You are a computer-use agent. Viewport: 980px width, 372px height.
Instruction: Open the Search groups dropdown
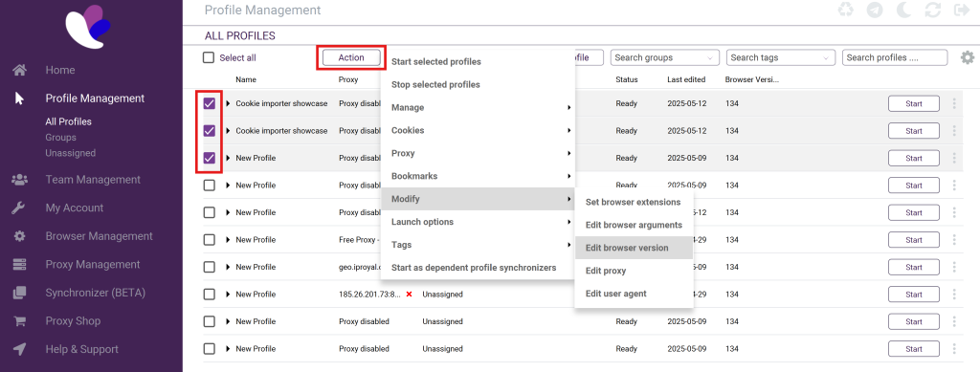(665, 57)
